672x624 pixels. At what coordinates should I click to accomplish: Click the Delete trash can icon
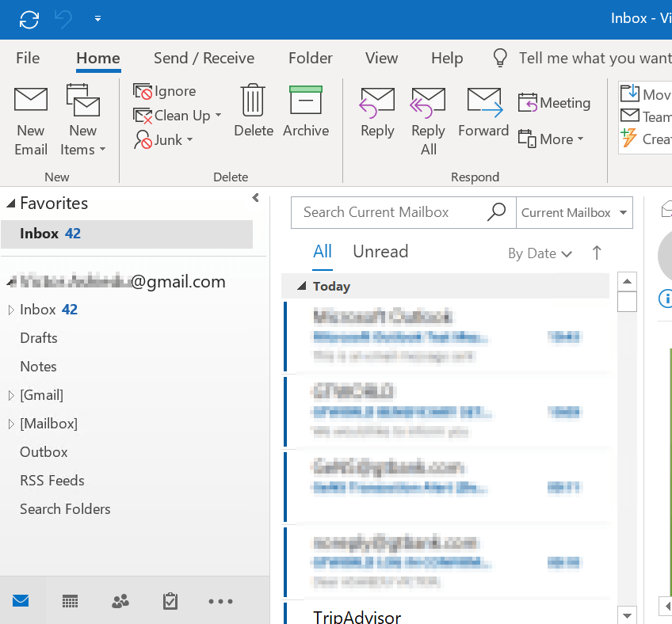(x=253, y=101)
